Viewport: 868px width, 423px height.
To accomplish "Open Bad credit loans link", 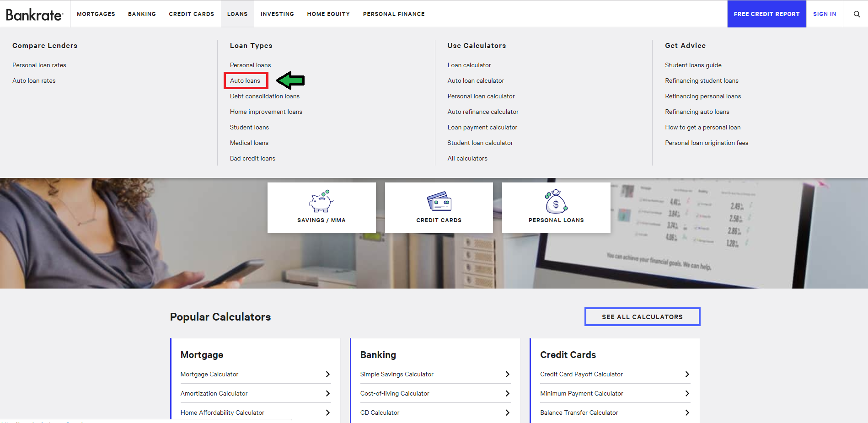I will 252,158.
